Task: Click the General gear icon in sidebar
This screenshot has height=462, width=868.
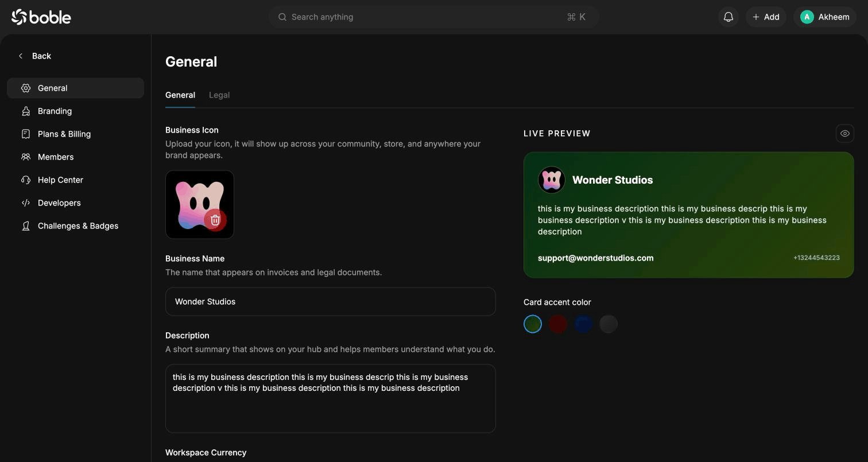Action: tap(26, 88)
